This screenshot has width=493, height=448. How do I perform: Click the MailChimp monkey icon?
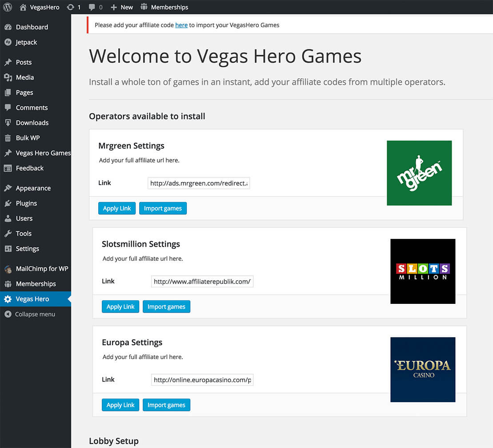click(8, 269)
